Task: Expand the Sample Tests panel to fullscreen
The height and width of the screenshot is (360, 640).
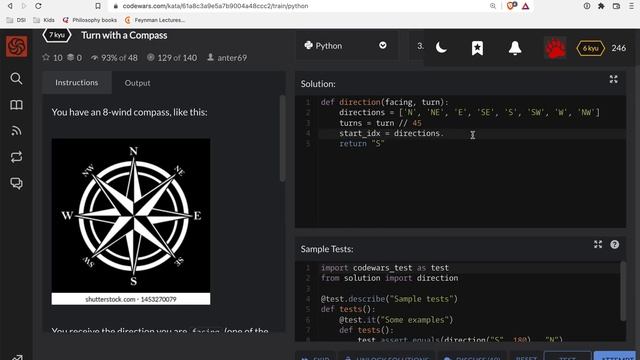Action: (598, 244)
